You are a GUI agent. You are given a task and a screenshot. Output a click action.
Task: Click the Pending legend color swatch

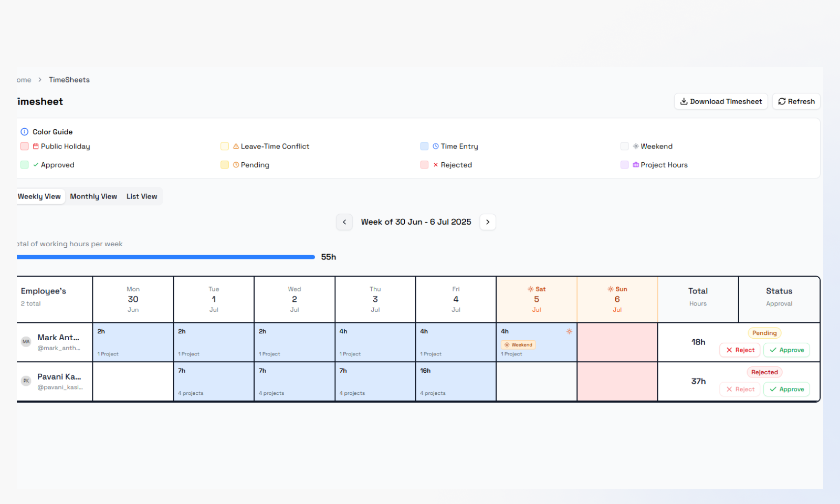pyautogui.click(x=225, y=165)
